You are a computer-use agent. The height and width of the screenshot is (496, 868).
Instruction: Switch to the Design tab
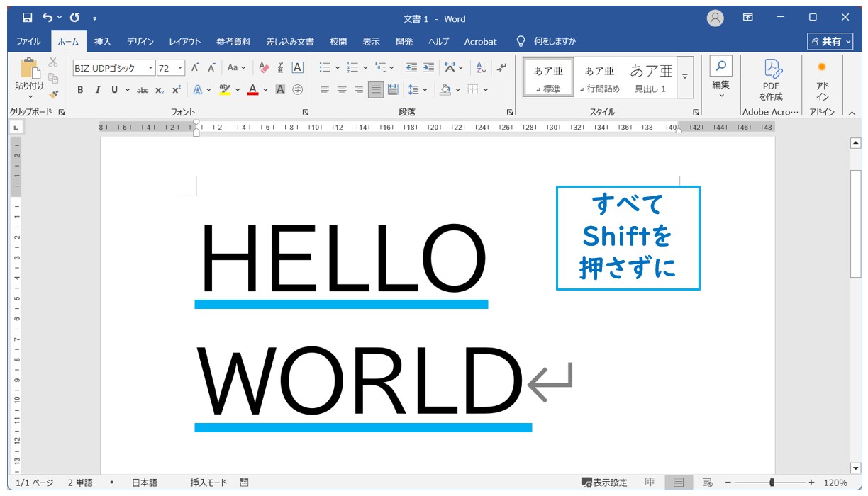coord(140,41)
